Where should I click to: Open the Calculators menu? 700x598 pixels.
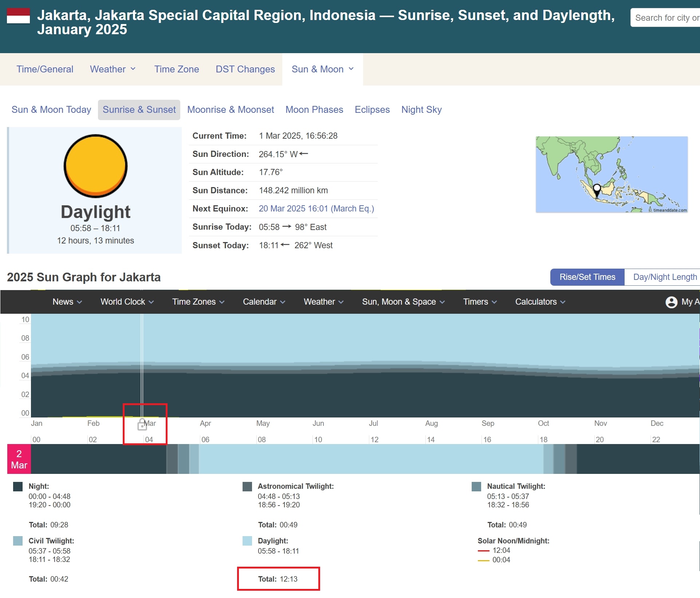pyautogui.click(x=540, y=302)
